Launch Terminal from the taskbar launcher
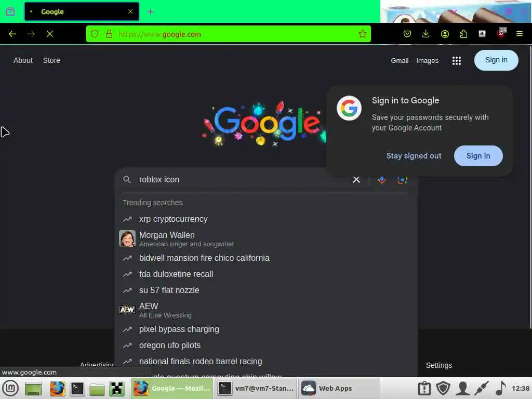The image size is (532, 399). pos(77,389)
